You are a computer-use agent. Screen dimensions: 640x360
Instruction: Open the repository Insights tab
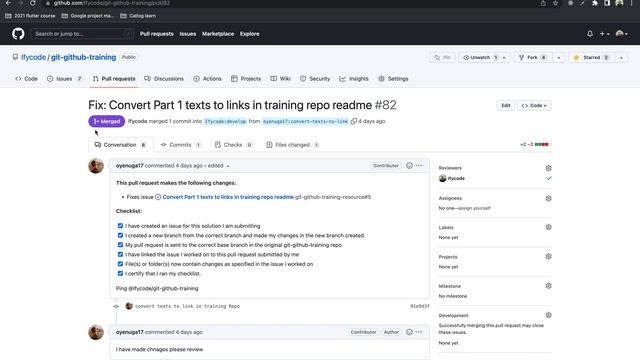(354, 79)
